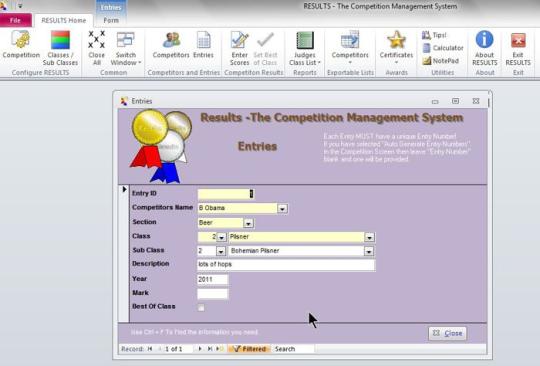
Task: Switch to the Form tab
Action: 111,20
